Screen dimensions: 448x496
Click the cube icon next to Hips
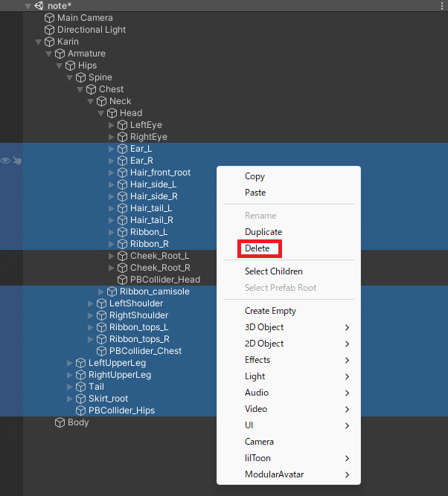70,65
